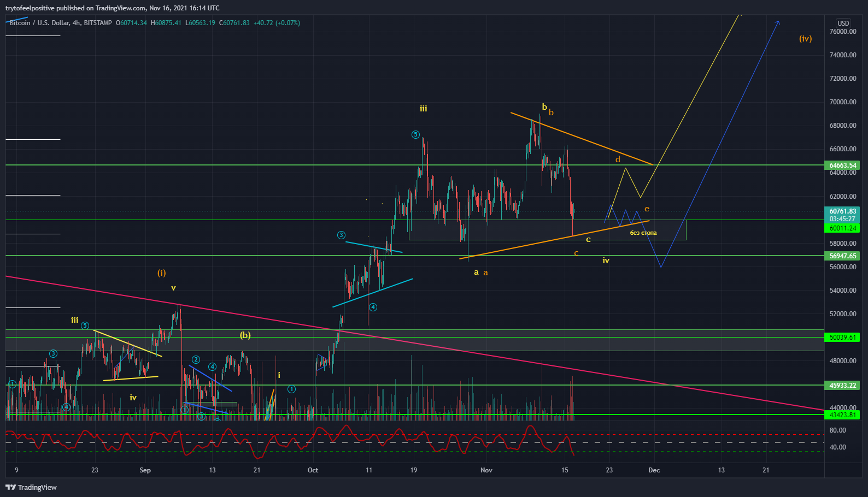Click the 52000.00 price axis label
Image resolution: width=868 pixels, height=497 pixels.
tap(843, 314)
